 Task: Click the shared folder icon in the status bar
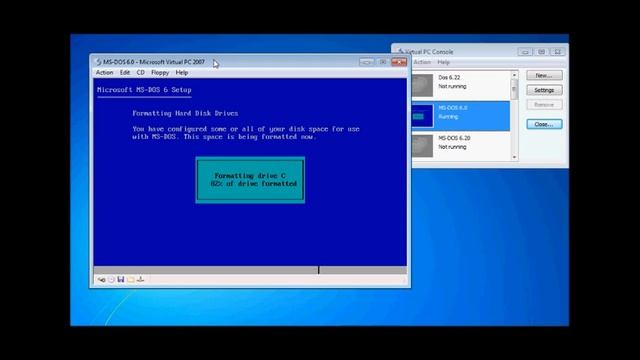coord(131,280)
